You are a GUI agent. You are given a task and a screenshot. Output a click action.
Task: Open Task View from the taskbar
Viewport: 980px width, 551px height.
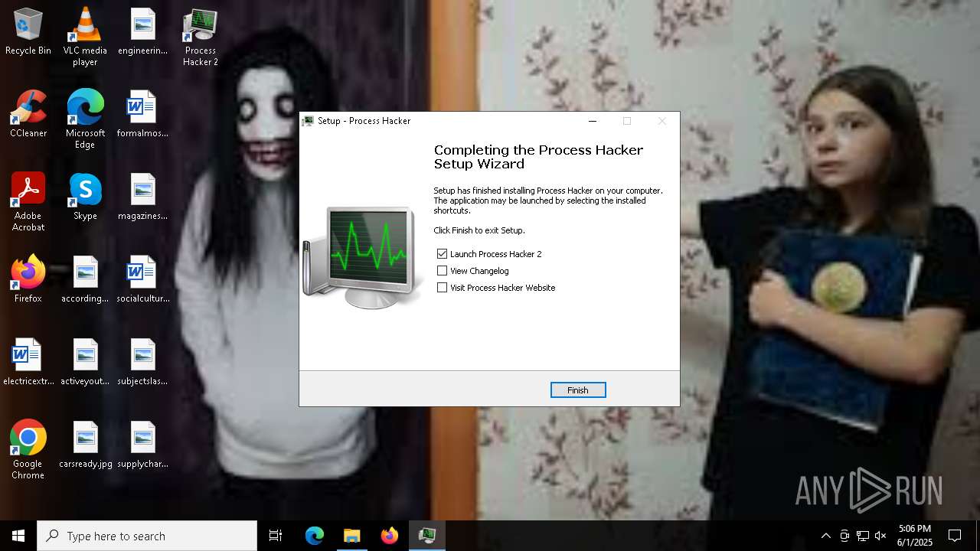click(276, 536)
